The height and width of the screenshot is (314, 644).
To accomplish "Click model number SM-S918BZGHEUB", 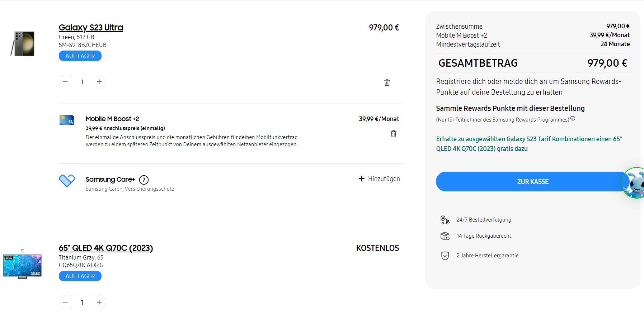I will tap(83, 45).
